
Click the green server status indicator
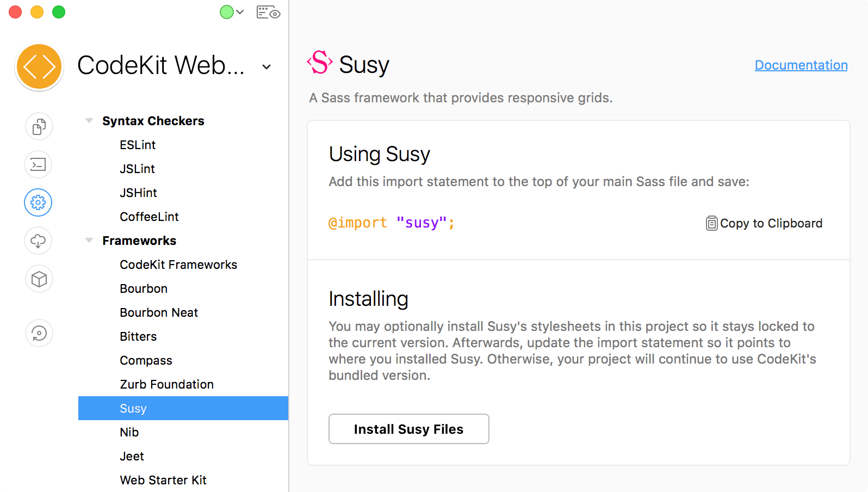pos(227,12)
